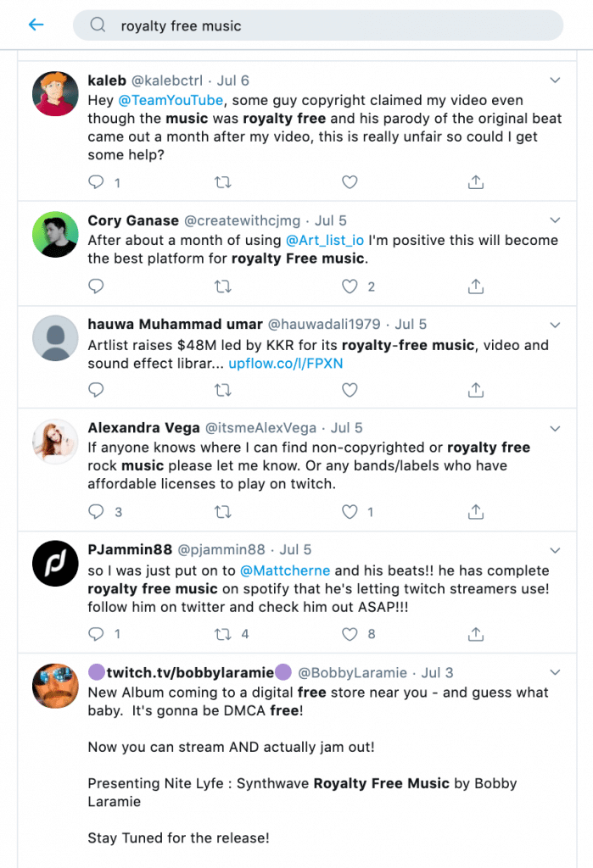Like PJammin88's tweet with 8 likes
This screenshot has height=868, width=593.
pos(350,634)
